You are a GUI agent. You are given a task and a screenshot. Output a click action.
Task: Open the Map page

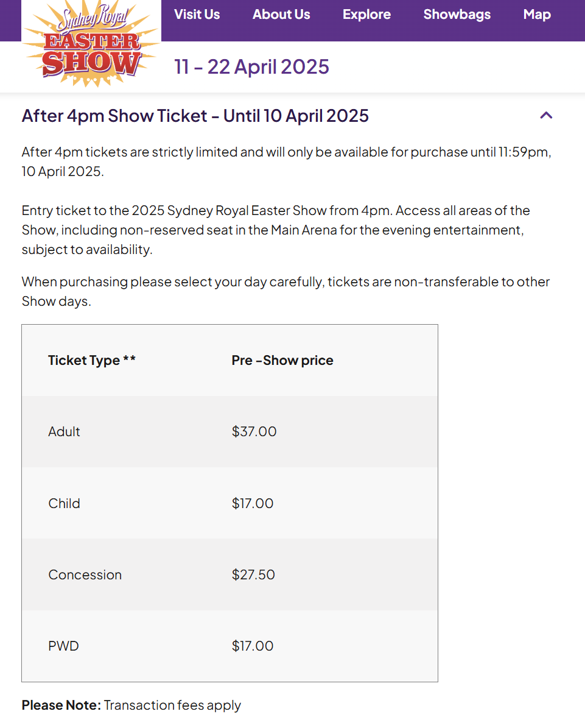click(537, 15)
